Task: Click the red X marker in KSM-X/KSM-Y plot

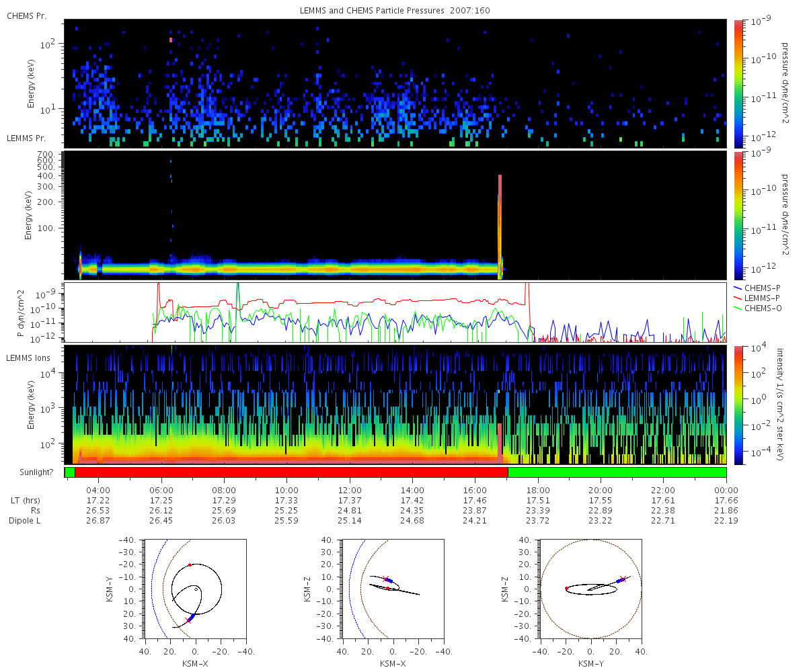Action: click(188, 620)
